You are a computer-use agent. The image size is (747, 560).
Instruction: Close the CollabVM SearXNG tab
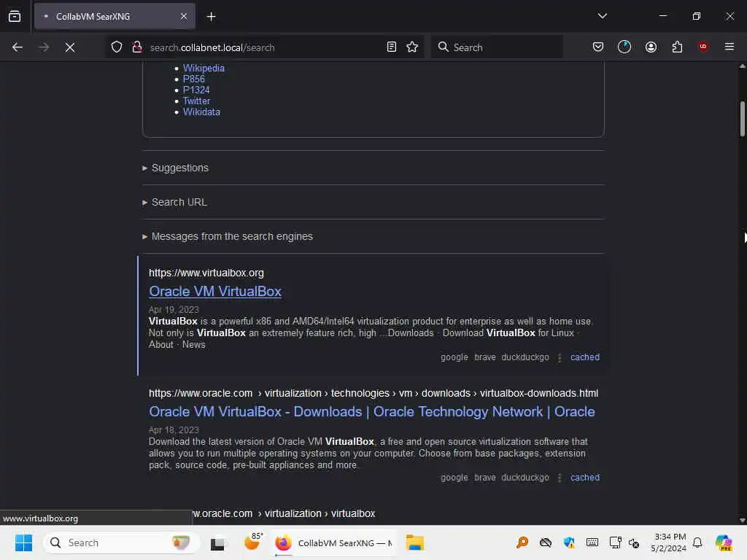point(183,17)
